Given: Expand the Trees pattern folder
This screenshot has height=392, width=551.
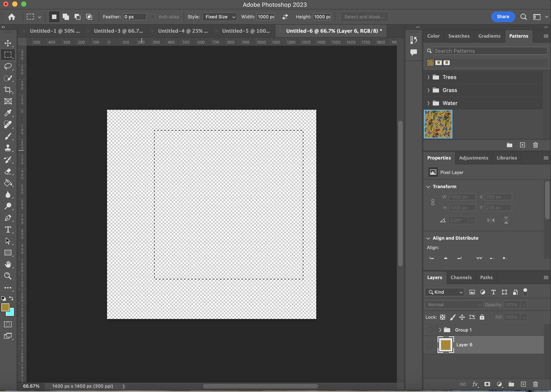Looking at the screenshot, I should [x=428, y=77].
